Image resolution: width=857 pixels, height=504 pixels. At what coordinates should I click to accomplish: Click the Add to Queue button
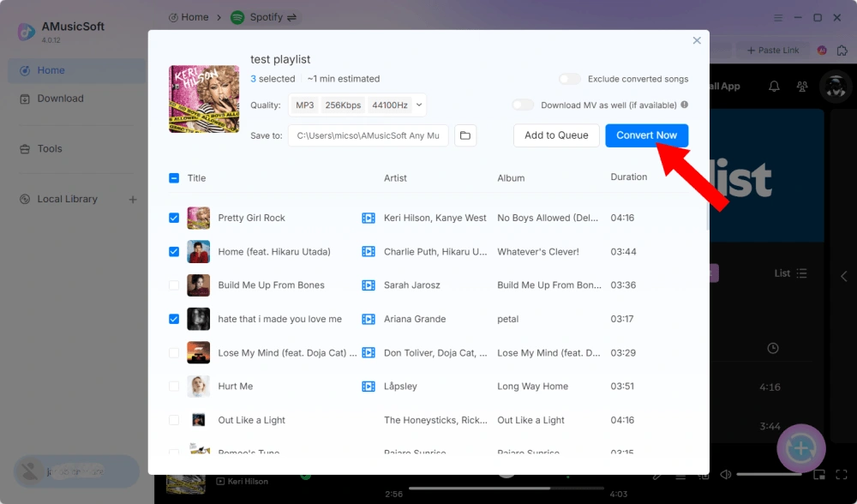pos(556,135)
